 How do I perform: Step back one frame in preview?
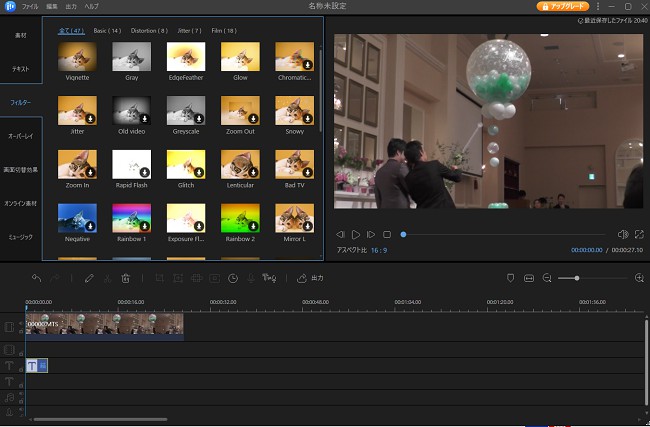coord(340,235)
